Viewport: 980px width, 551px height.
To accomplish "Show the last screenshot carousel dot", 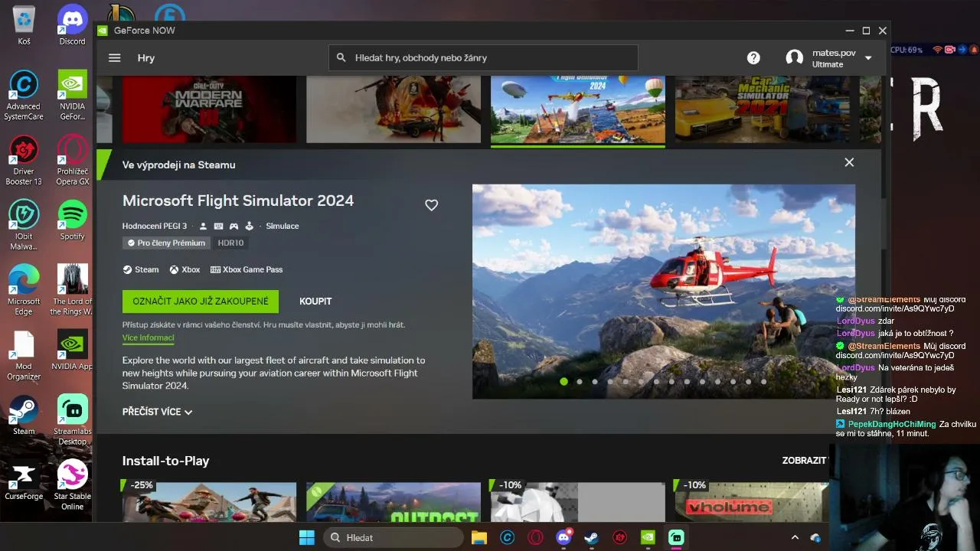I will coord(763,381).
